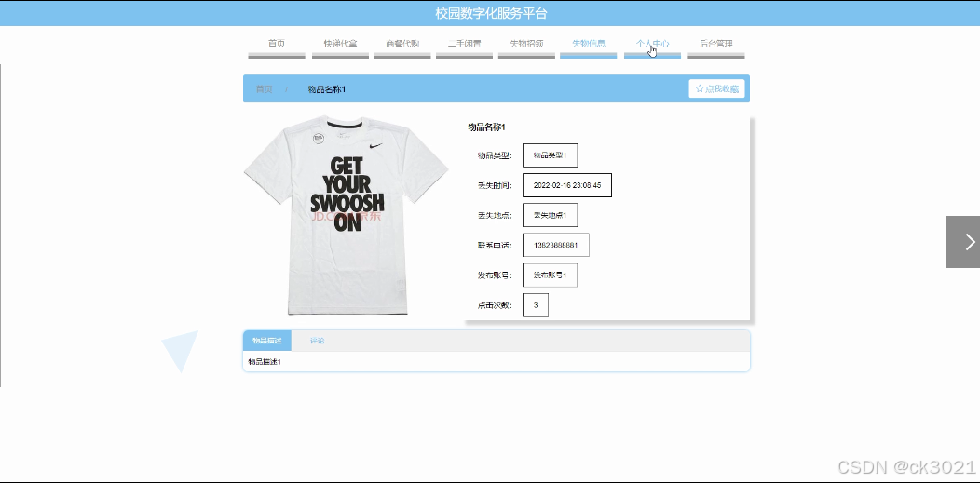This screenshot has width=980, height=483.
Task: Open the 个人中心 tab
Action: point(652,45)
